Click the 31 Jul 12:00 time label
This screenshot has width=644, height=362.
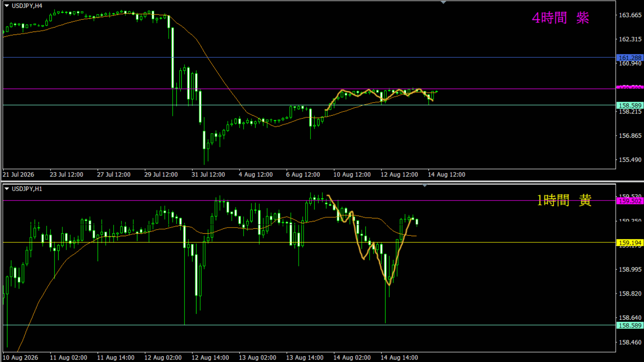[x=208, y=175]
